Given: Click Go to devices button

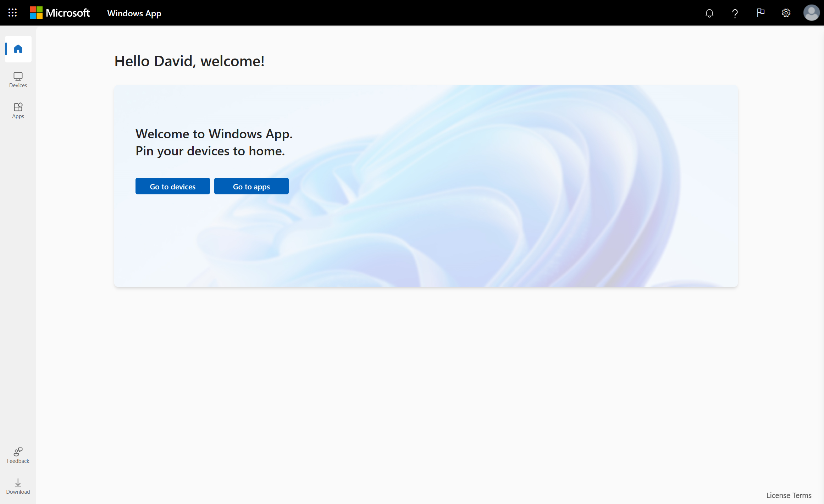Looking at the screenshot, I should pyautogui.click(x=172, y=186).
